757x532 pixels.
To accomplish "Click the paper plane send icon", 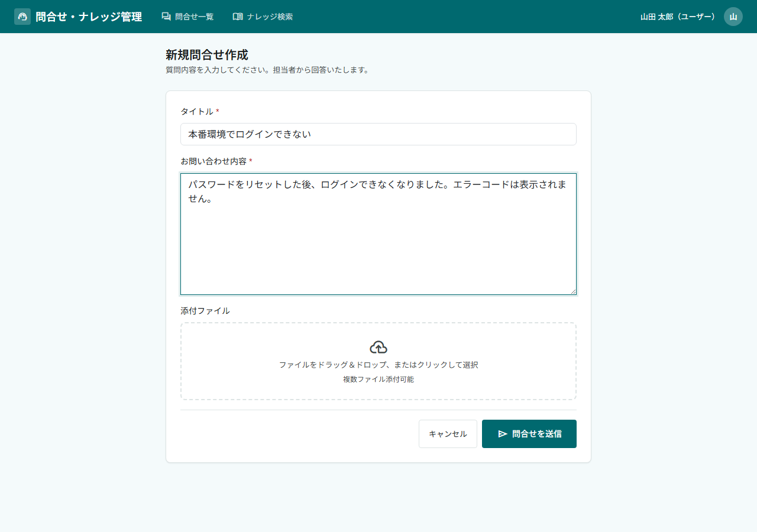I will [503, 434].
